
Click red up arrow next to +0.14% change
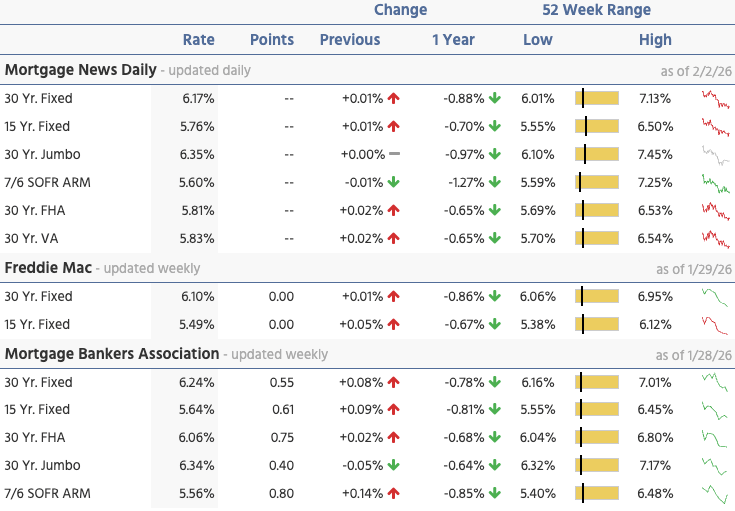point(394,493)
